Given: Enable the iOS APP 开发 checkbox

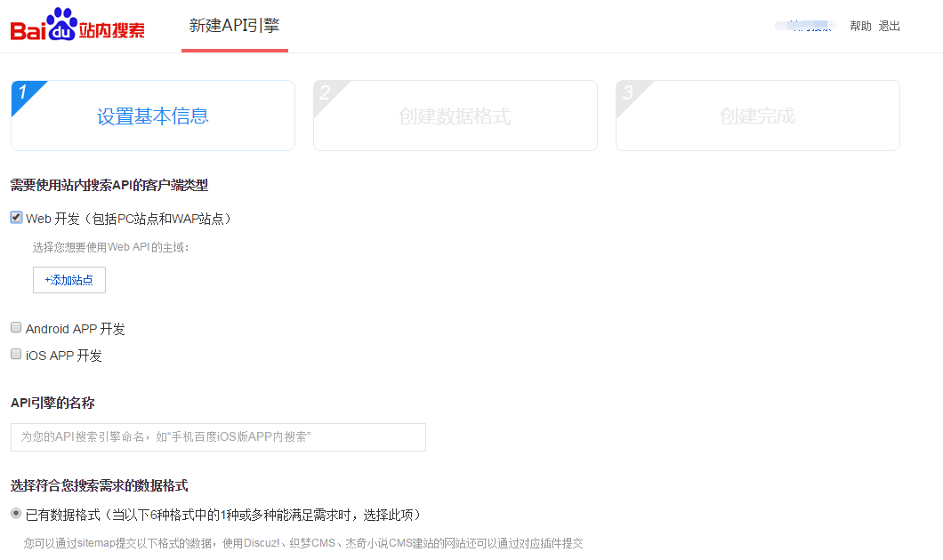Looking at the screenshot, I should coord(16,354).
